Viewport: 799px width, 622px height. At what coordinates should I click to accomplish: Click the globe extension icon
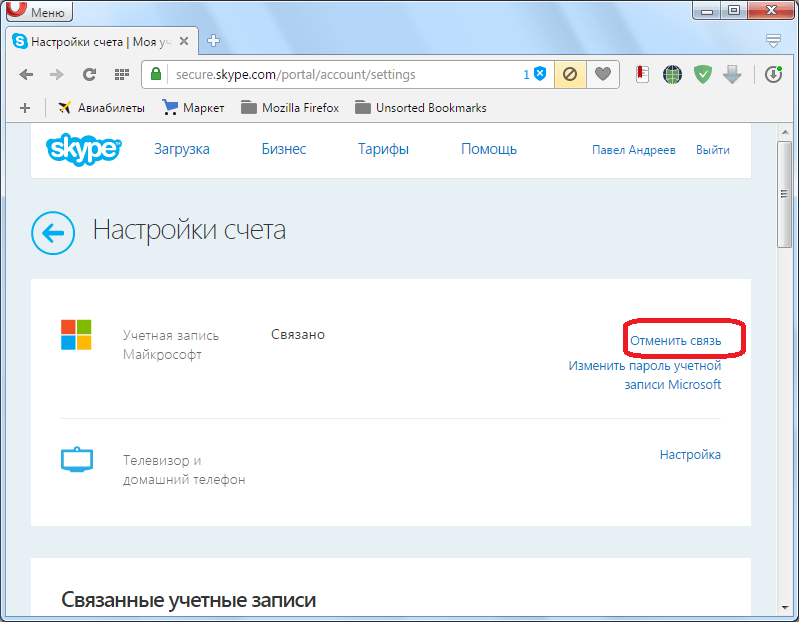[672, 75]
